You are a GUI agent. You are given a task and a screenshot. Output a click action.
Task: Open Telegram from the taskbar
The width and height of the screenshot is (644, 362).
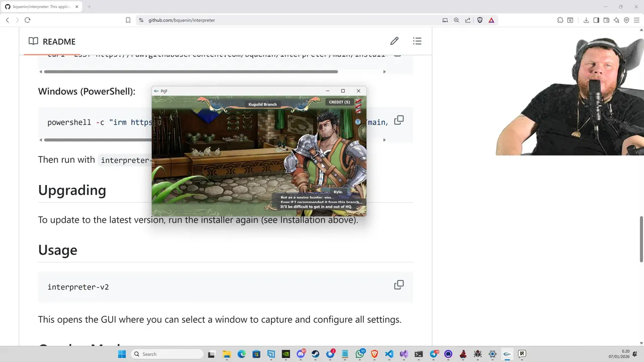tap(433, 354)
